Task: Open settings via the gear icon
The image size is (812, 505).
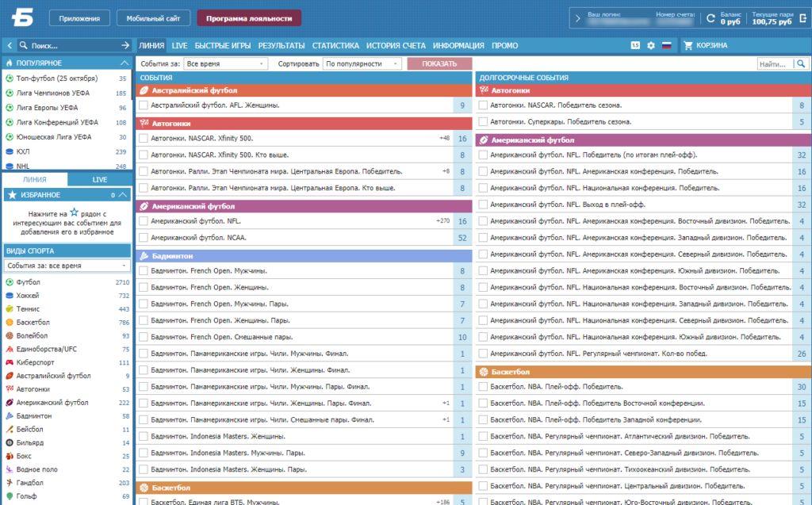Action: point(651,45)
